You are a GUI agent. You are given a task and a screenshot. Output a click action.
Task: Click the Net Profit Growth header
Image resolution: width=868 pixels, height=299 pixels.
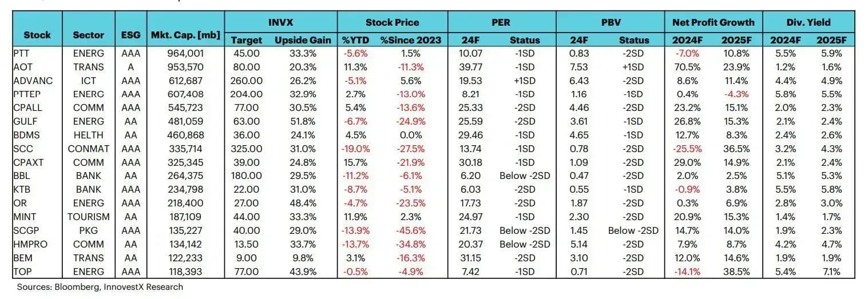(x=713, y=23)
